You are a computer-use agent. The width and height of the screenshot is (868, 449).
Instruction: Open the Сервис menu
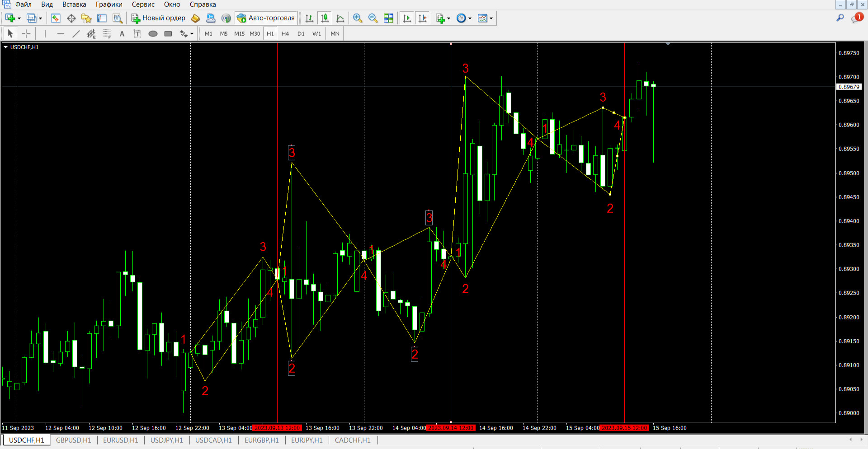[x=143, y=5]
